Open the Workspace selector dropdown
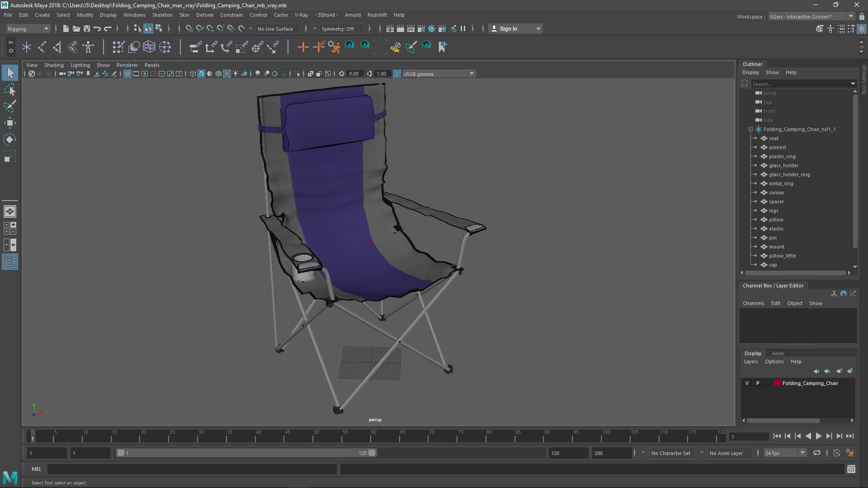 point(811,16)
